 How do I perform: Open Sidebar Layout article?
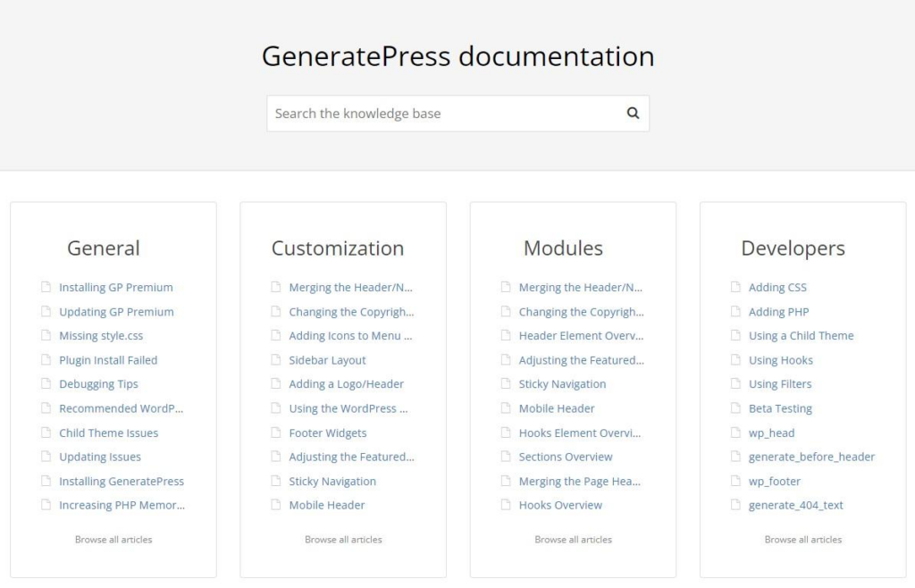click(x=327, y=360)
